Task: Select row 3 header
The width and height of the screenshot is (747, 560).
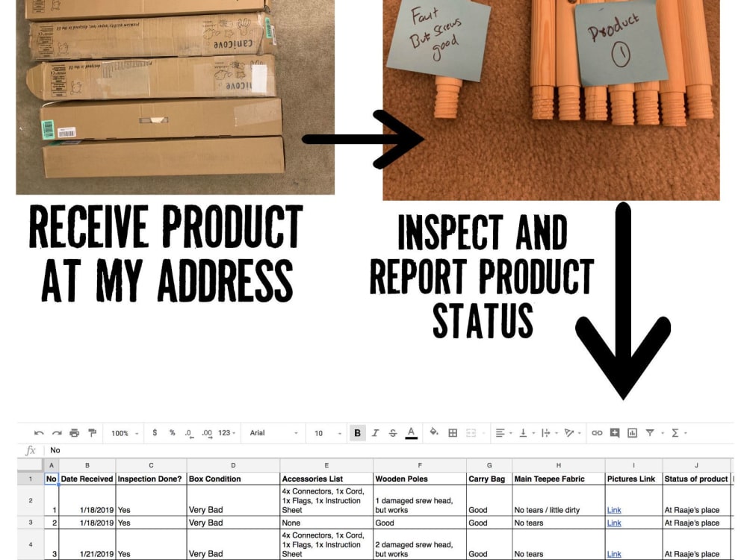Action: point(31,523)
